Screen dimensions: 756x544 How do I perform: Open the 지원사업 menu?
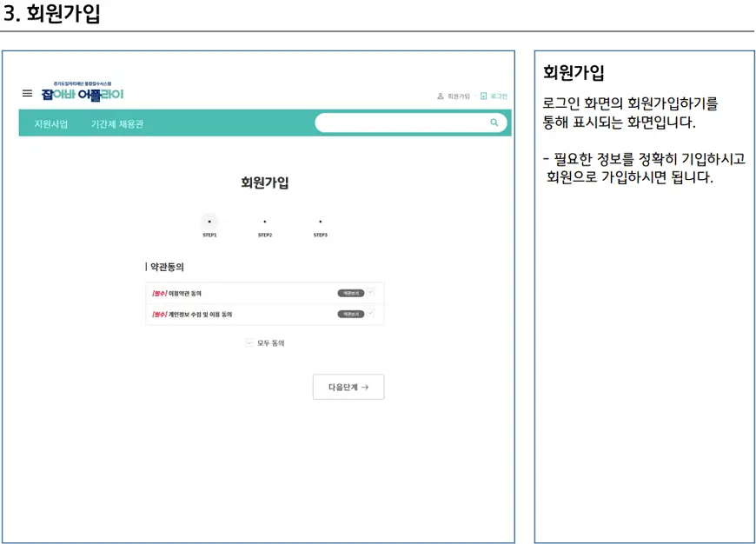pyautogui.click(x=51, y=123)
